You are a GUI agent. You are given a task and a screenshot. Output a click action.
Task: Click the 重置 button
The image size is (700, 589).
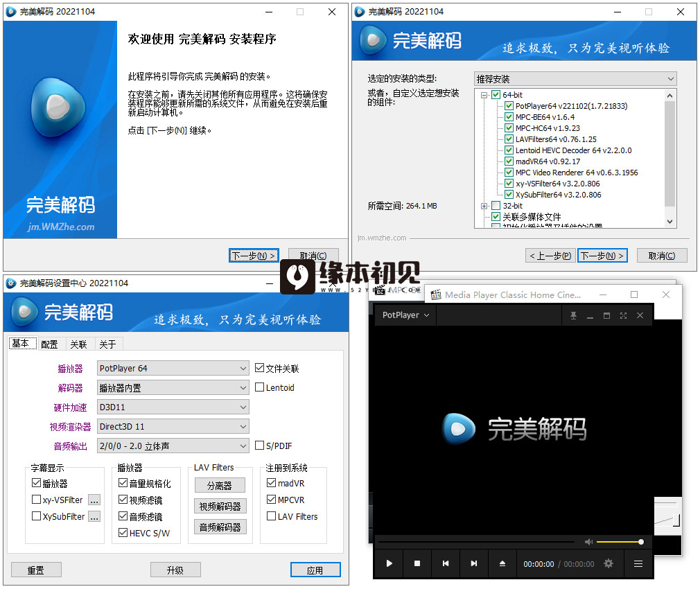(36, 570)
